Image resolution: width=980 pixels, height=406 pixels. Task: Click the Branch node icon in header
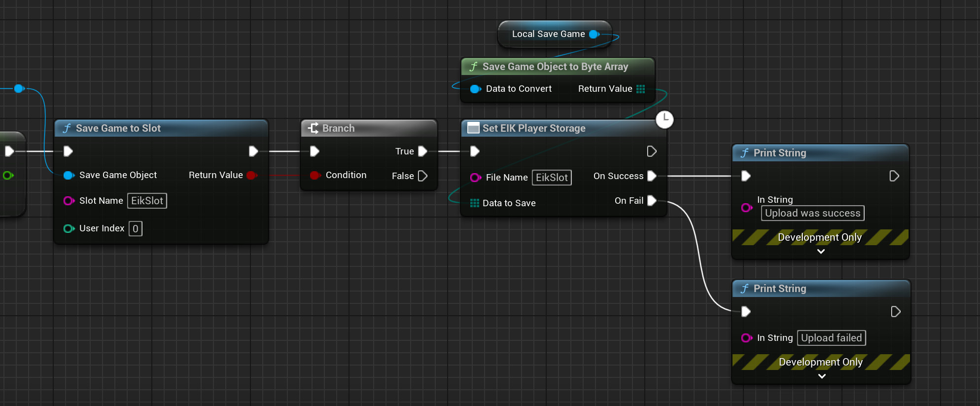313,128
